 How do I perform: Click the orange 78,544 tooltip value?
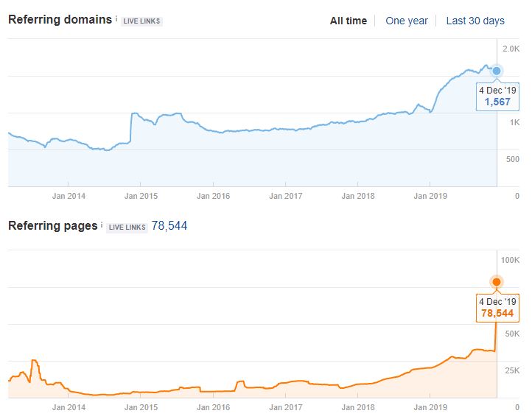pos(497,313)
